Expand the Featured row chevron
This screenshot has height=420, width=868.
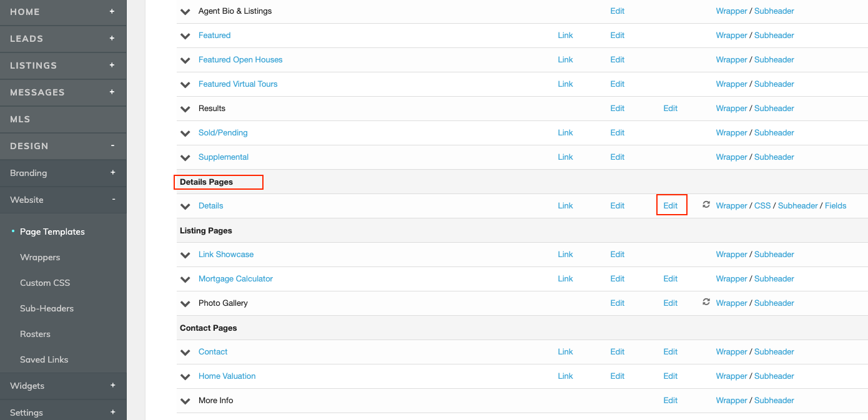[185, 36]
